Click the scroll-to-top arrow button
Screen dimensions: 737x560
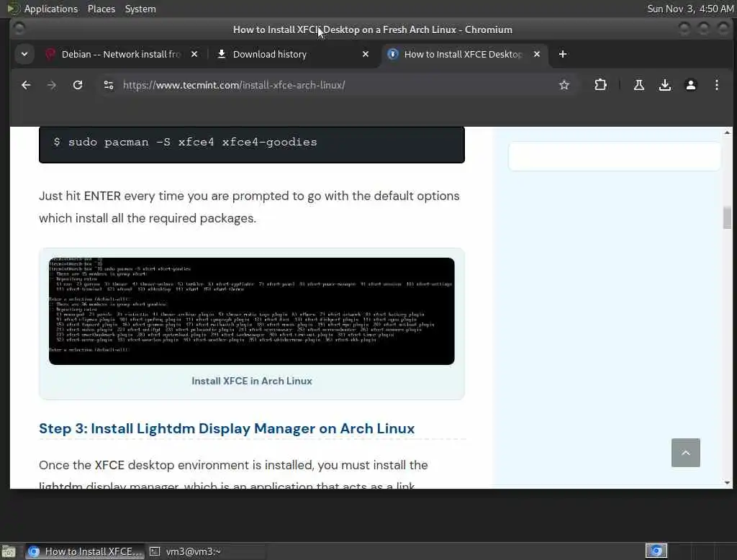(685, 452)
